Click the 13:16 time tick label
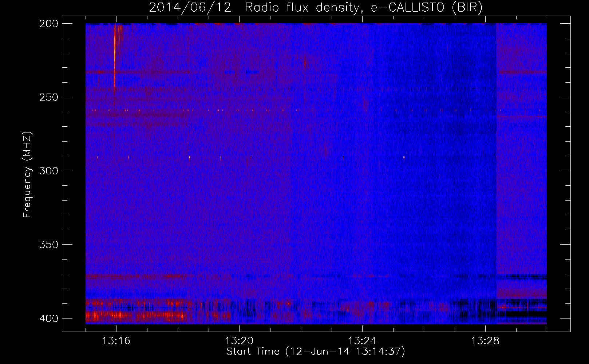The image size is (589, 364). point(116,341)
